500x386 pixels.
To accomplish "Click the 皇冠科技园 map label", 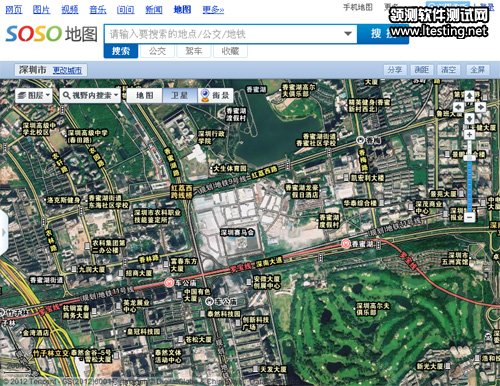I will (143, 331).
